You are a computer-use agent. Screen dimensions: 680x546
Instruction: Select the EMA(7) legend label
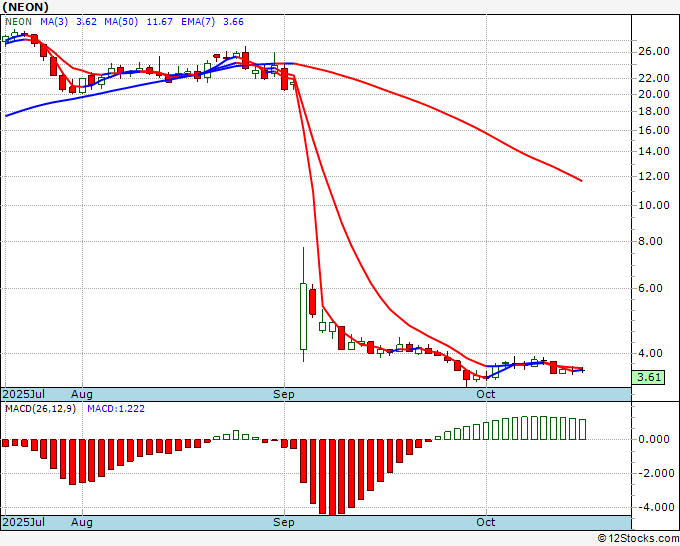(x=198, y=22)
